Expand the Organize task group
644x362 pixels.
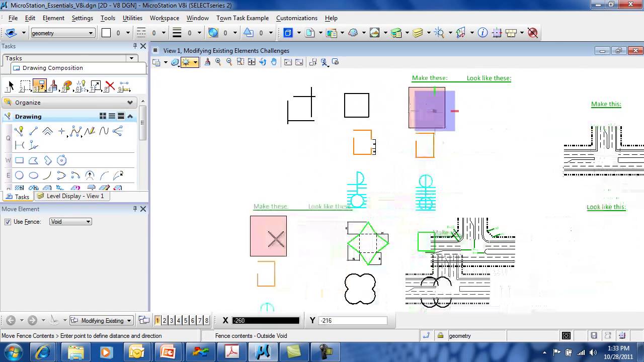130,103
